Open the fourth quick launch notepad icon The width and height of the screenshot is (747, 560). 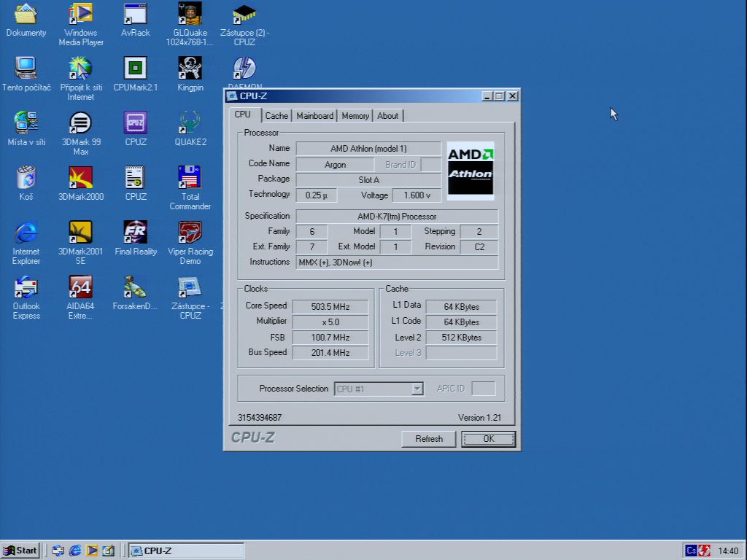109,551
